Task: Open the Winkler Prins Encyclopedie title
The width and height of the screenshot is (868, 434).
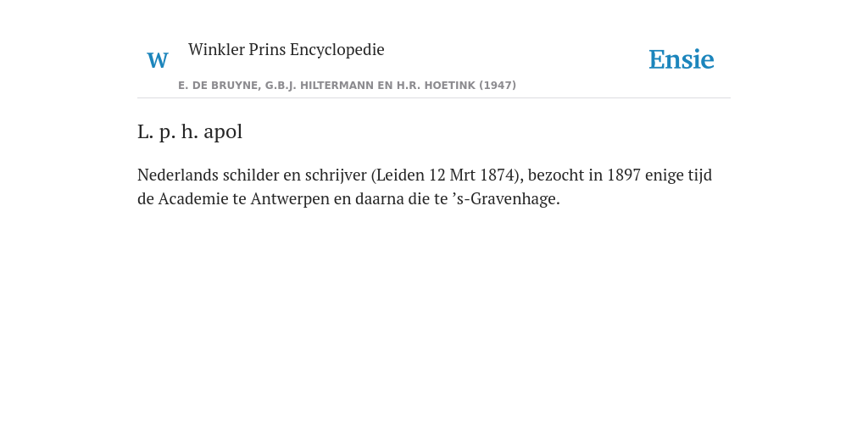Action: tap(287, 50)
